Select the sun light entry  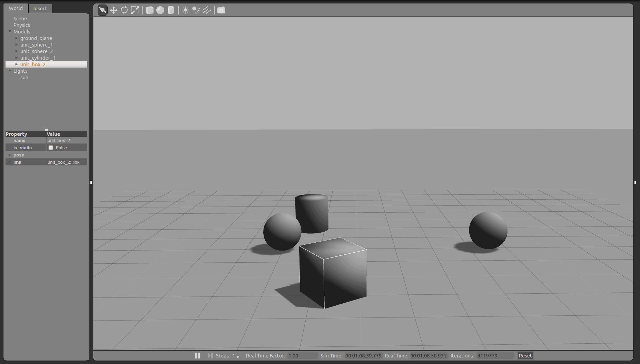coord(24,78)
